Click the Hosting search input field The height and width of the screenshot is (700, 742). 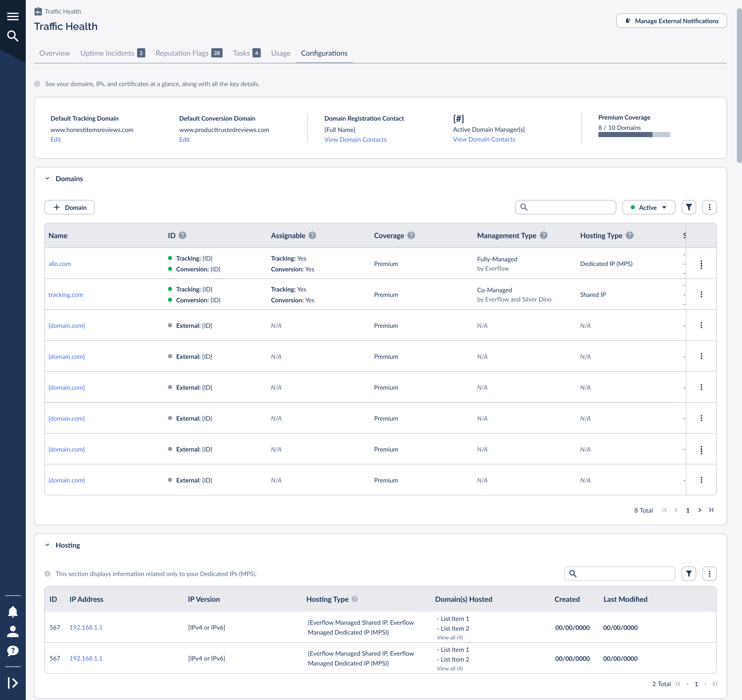(x=620, y=573)
